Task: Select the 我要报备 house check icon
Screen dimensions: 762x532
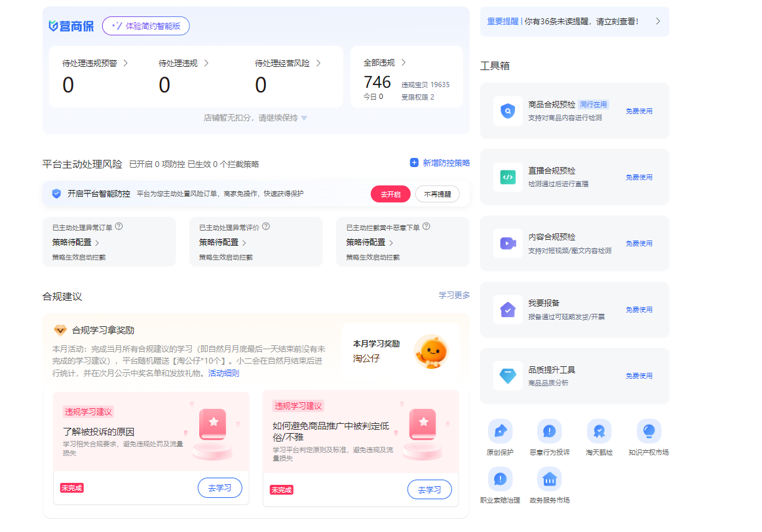Action: click(508, 309)
